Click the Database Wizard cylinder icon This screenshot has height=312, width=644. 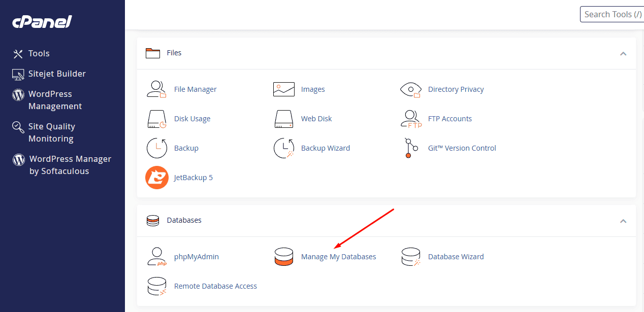[x=411, y=257]
